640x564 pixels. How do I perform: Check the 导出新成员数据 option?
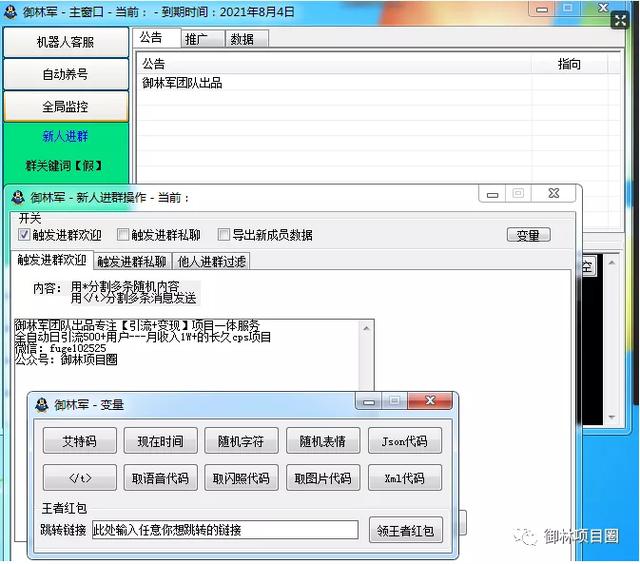click(x=224, y=236)
